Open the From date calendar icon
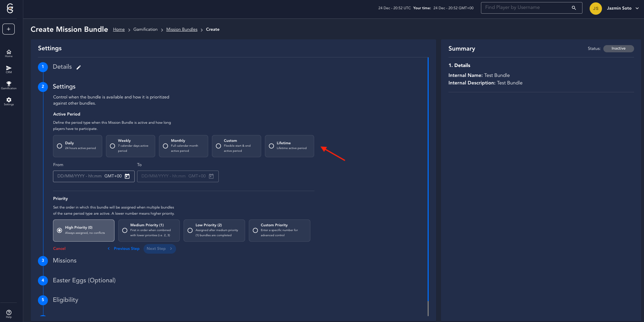Screen dimensions: 644x322 click(x=127, y=176)
